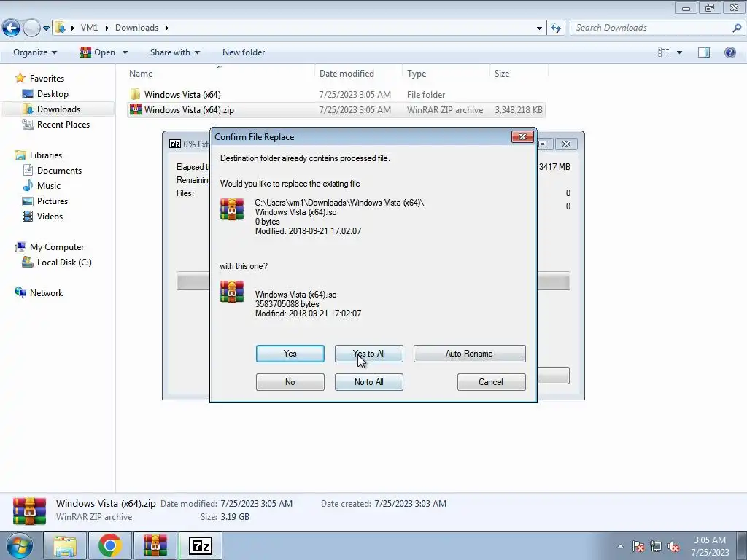The width and height of the screenshot is (747, 560).
Task: Click WinRAR icon in details pane
Action: [x=29, y=510]
